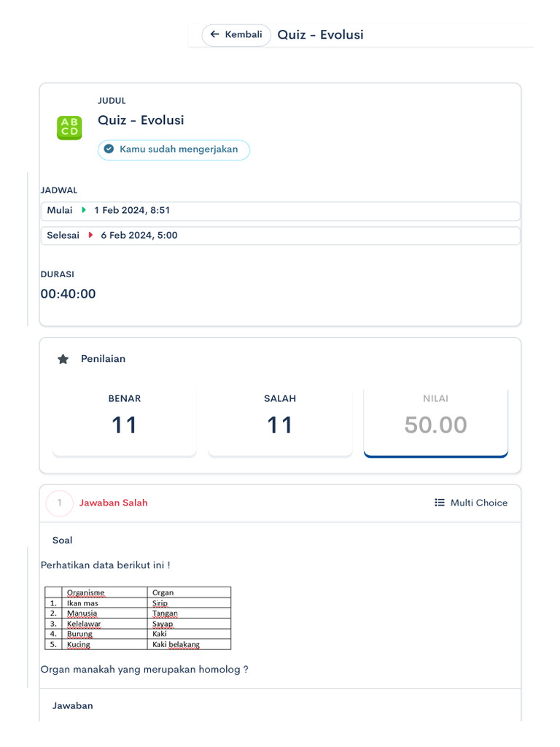Click the Multi Choice question type label
Image resolution: width=560 pixels, height=747 pixels.
pos(479,503)
